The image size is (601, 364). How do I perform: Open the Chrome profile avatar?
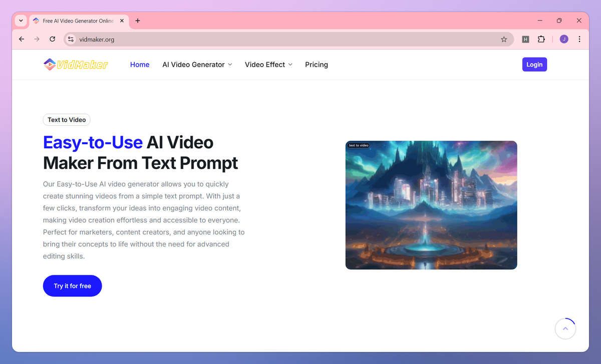click(563, 39)
